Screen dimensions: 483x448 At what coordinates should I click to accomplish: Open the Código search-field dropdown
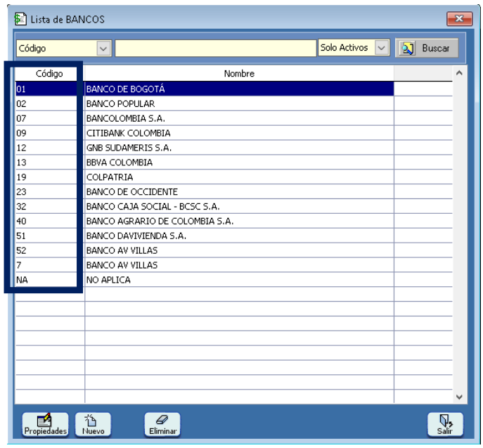[103, 49]
